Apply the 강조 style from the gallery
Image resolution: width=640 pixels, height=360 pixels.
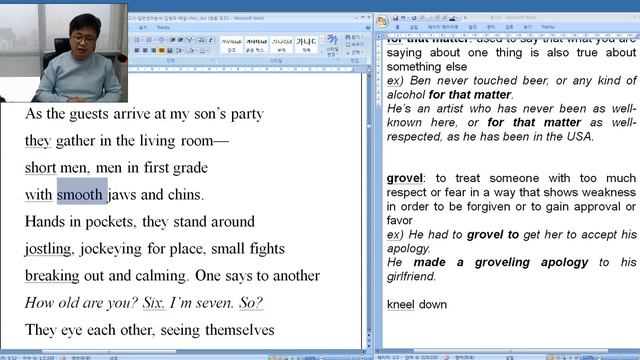[x=231, y=45]
